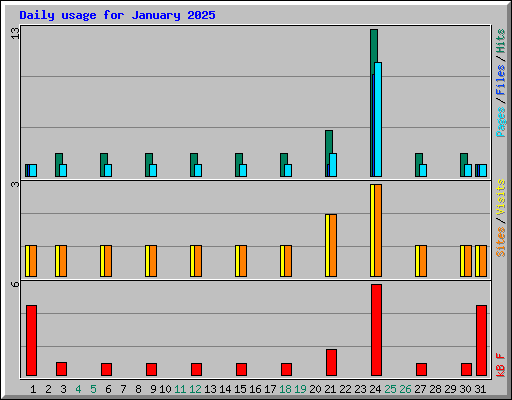The image size is (512, 400).
Task: Click day label "20" on the axis
Action: click(x=315, y=389)
